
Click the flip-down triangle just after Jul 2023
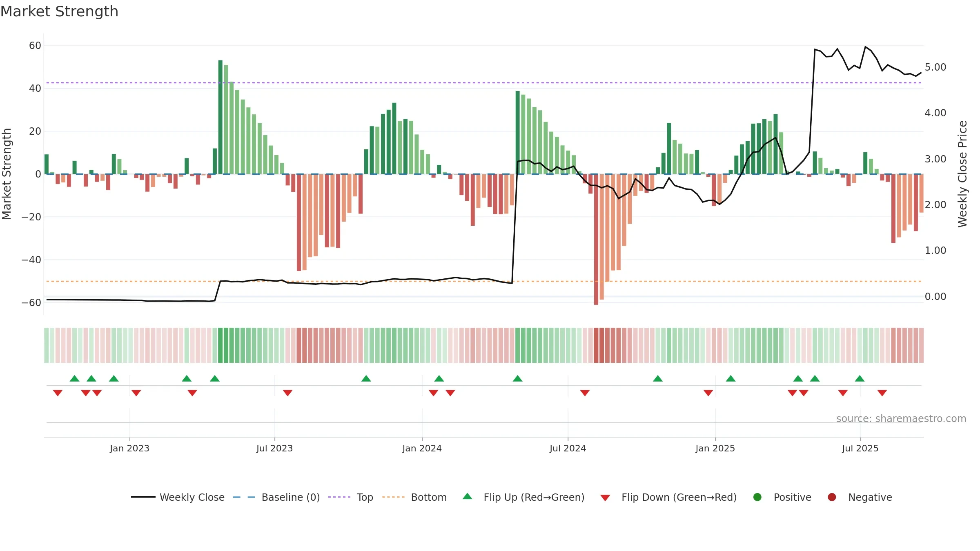tap(287, 393)
